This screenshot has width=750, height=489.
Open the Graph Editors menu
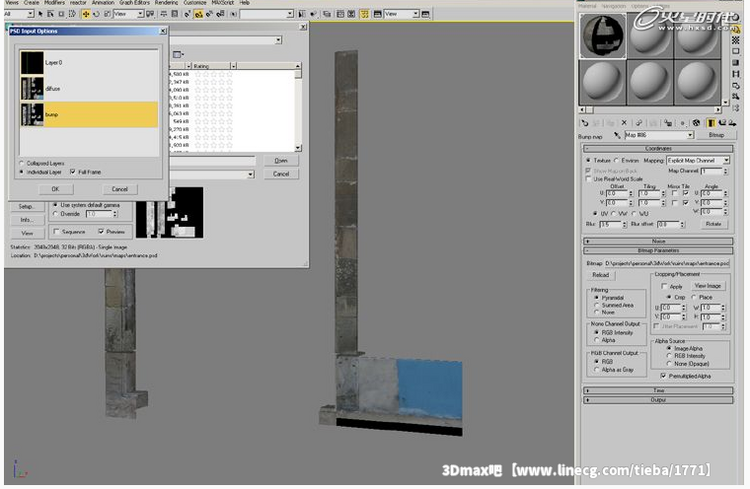pyautogui.click(x=134, y=3)
